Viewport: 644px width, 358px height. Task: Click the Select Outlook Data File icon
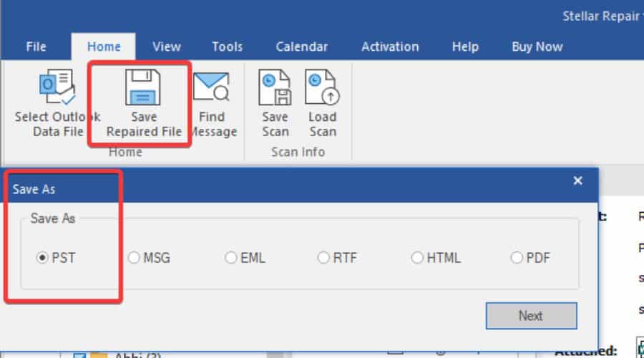(57, 87)
